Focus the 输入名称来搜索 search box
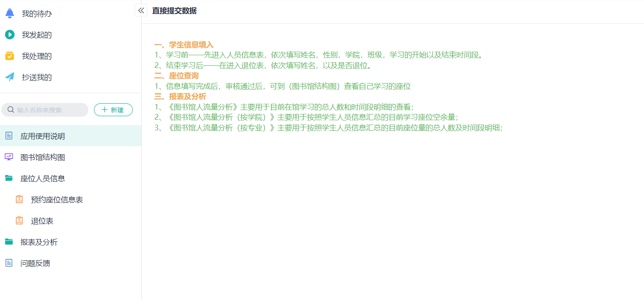The width and height of the screenshot is (644, 300). [x=49, y=110]
